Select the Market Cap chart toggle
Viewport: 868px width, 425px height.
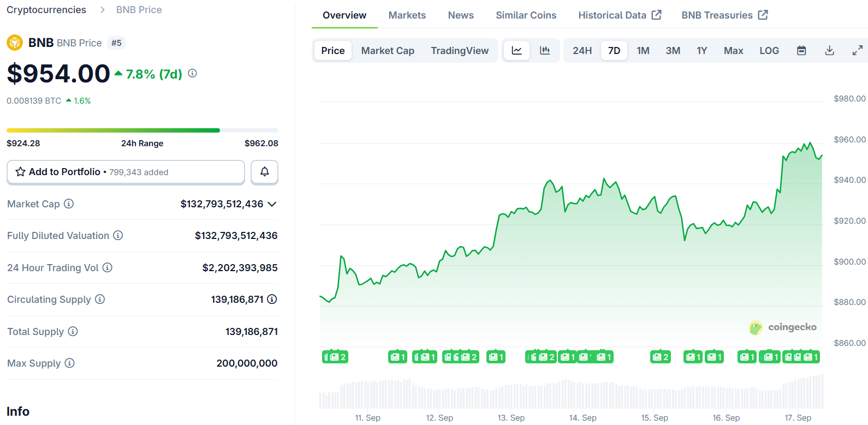pyautogui.click(x=388, y=51)
